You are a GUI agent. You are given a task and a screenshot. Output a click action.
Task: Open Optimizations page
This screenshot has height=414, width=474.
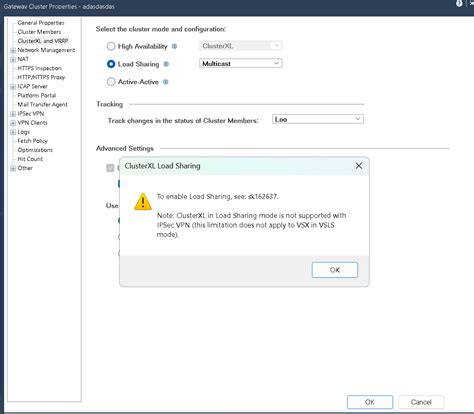tap(35, 150)
